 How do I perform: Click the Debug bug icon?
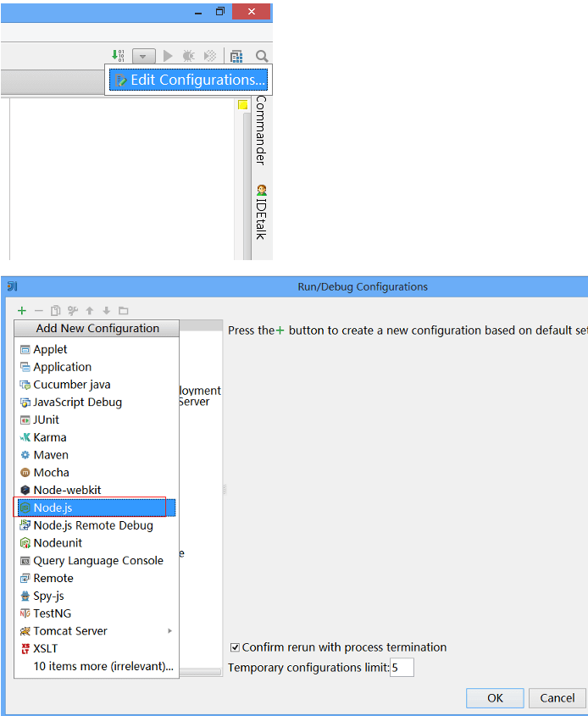(x=189, y=56)
